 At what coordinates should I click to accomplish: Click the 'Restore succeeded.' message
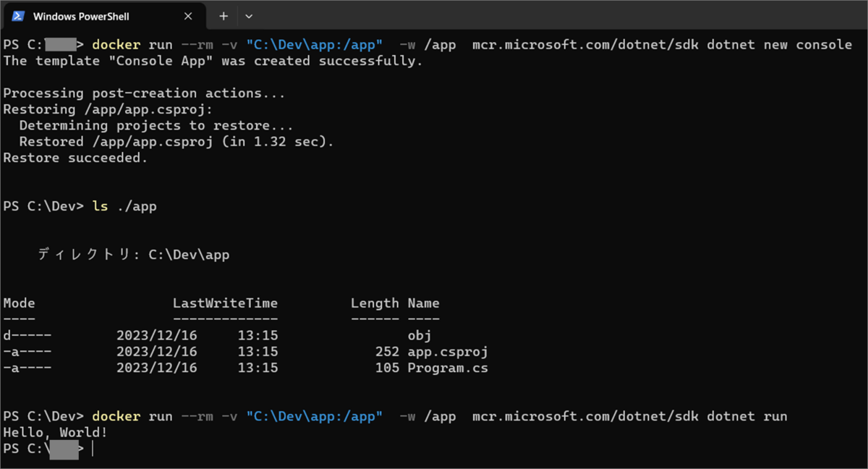(x=75, y=158)
